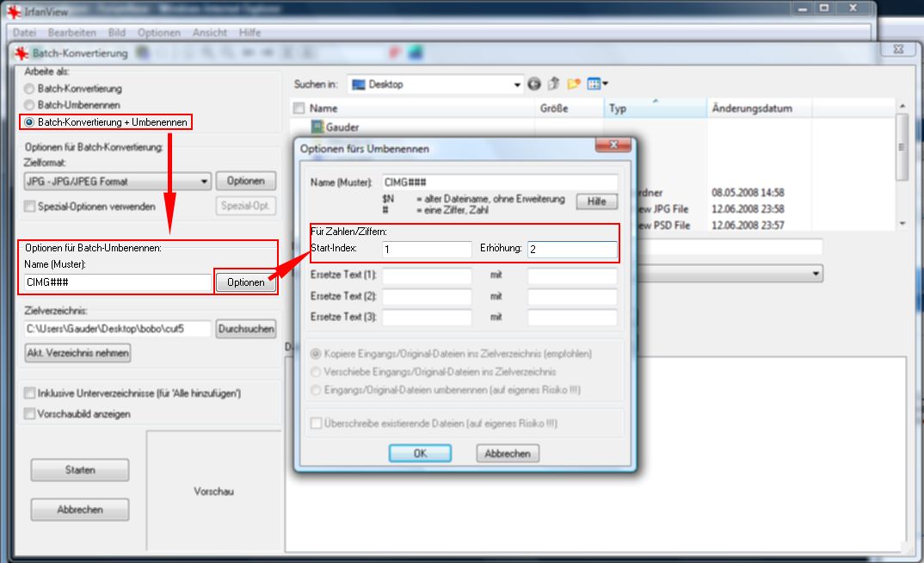The height and width of the screenshot is (563, 924).
Task: Click the Hilfe button in rename options
Action: click(x=596, y=201)
